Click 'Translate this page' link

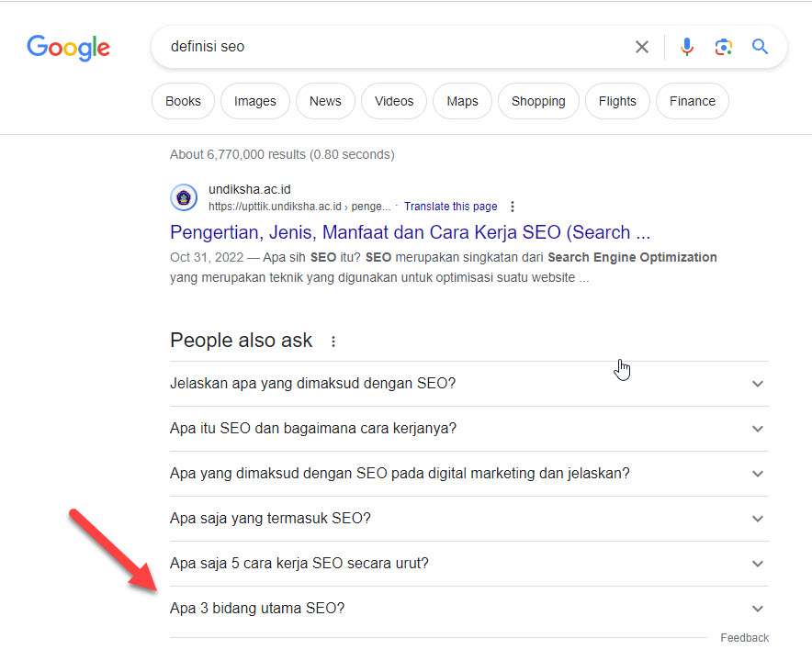coord(450,207)
